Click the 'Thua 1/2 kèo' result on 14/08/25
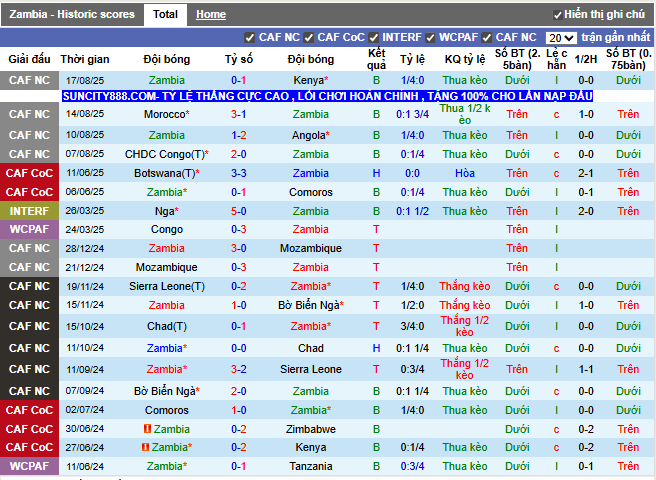The image size is (656, 480). pyautogui.click(x=465, y=114)
